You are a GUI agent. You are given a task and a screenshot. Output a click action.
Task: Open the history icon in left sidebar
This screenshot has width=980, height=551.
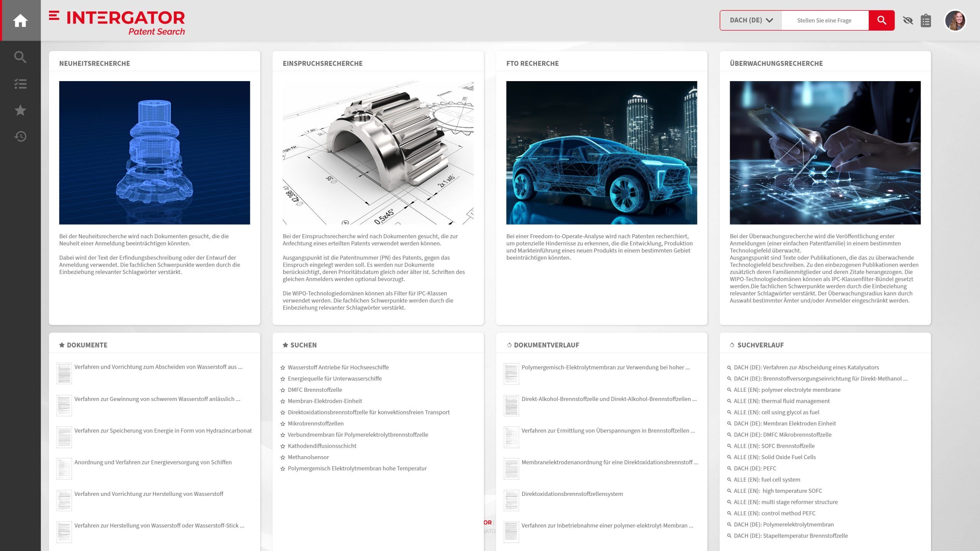tap(20, 137)
